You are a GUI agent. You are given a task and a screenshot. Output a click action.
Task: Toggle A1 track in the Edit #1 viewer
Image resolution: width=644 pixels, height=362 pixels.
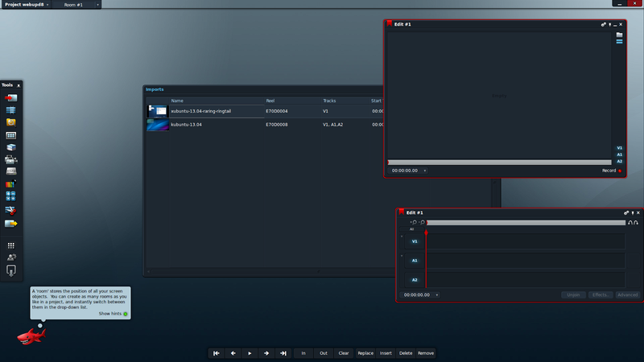click(619, 154)
